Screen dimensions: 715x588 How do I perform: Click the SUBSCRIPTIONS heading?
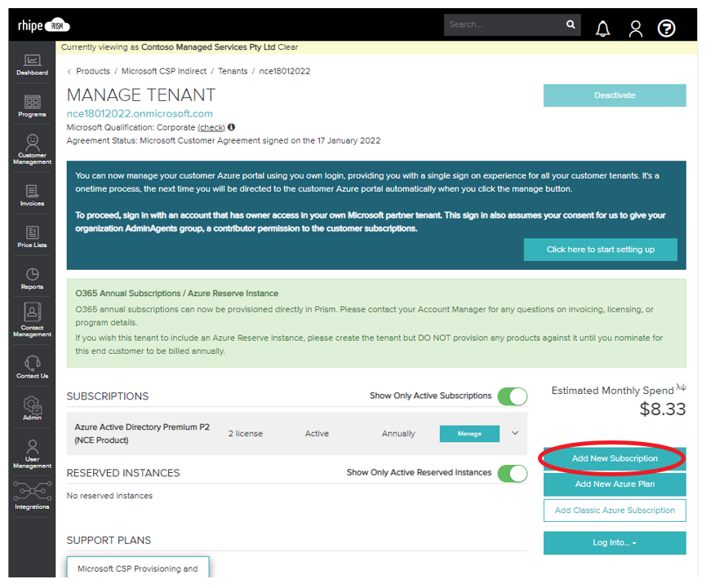coord(108,396)
